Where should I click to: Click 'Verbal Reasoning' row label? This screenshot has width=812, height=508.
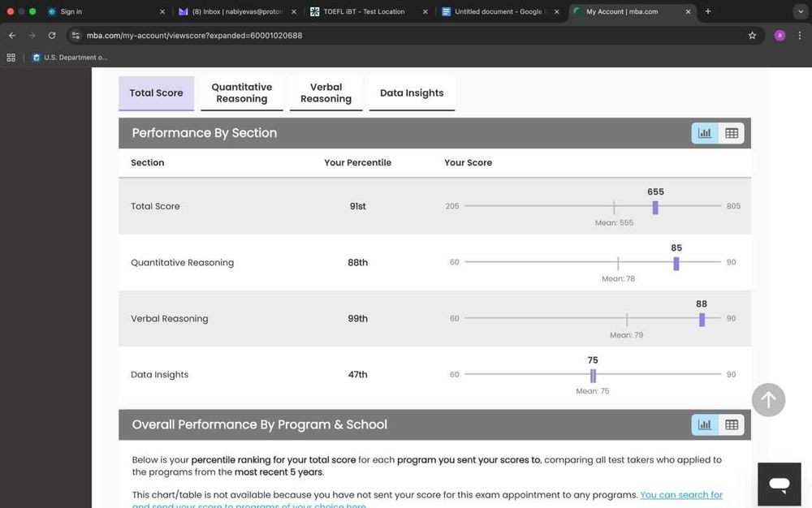pos(170,319)
